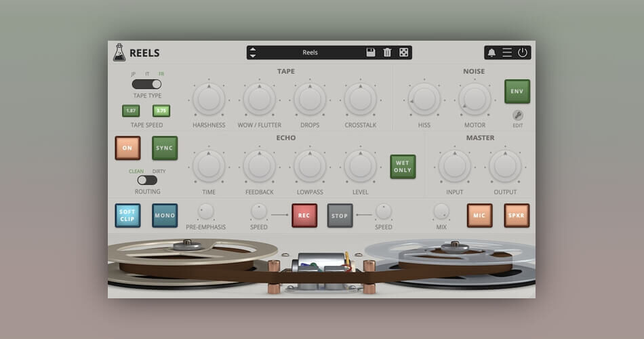Delete preset with the trash icon

click(387, 52)
